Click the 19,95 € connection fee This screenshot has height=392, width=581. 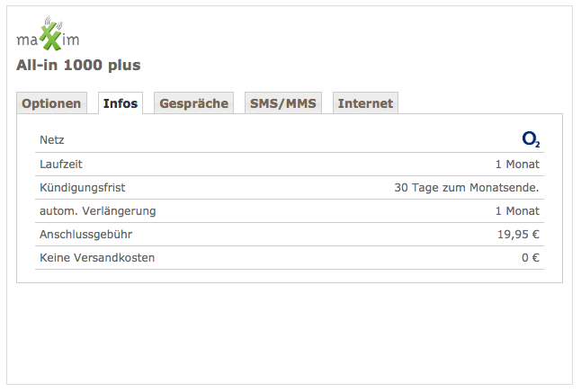(x=518, y=235)
